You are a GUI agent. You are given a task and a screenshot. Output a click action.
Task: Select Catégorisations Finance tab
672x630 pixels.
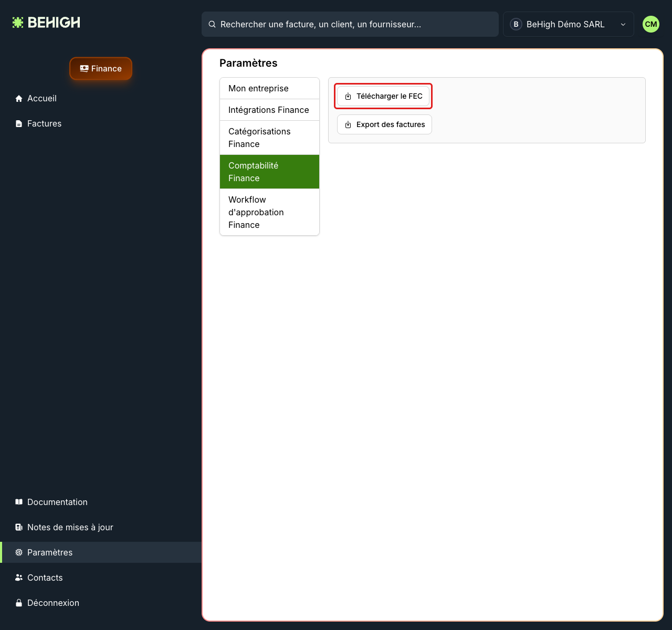(x=269, y=138)
